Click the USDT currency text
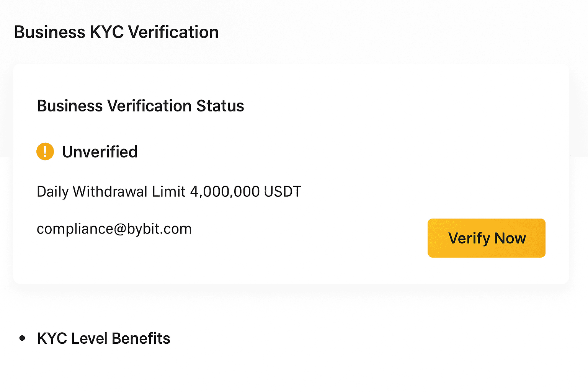The height and width of the screenshot is (392, 588). (x=283, y=191)
